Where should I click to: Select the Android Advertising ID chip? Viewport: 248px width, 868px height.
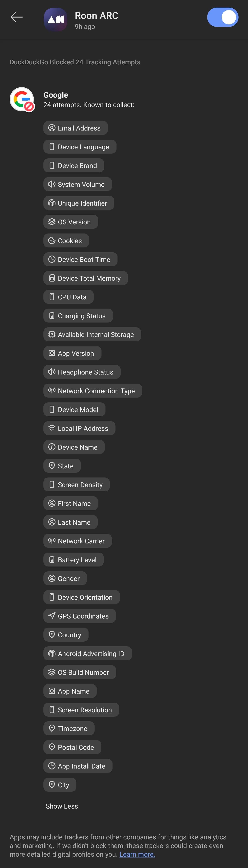[88, 654]
